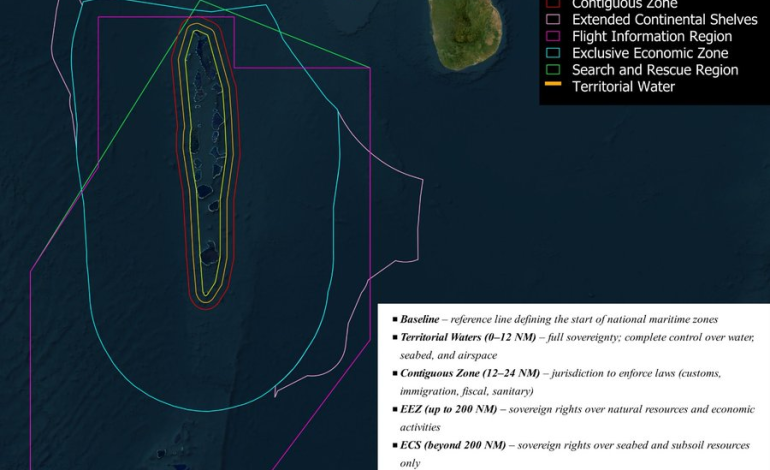Screen dimensions: 770x470
Task: Click the 'Contiguous Zone (12–24 NM)' heading
Action: (x=470, y=373)
